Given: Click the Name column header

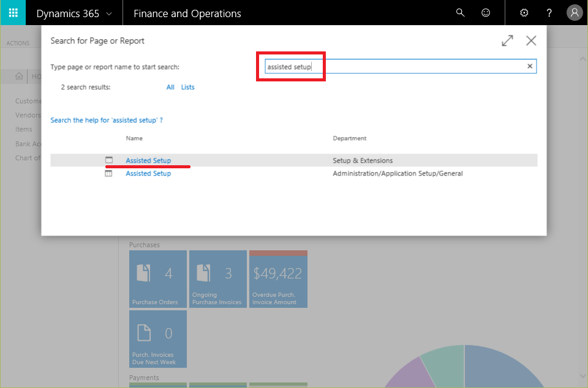Looking at the screenshot, I should pos(134,138).
